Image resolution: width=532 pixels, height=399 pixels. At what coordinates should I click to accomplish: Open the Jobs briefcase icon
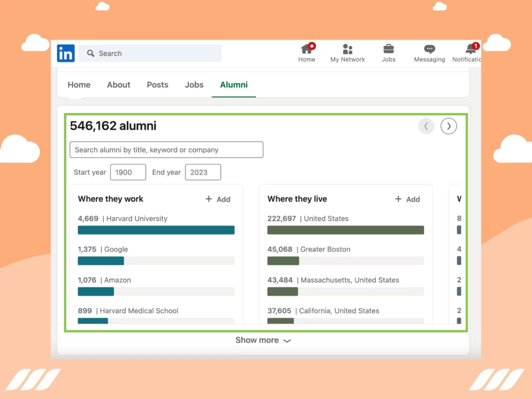pos(388,49)
